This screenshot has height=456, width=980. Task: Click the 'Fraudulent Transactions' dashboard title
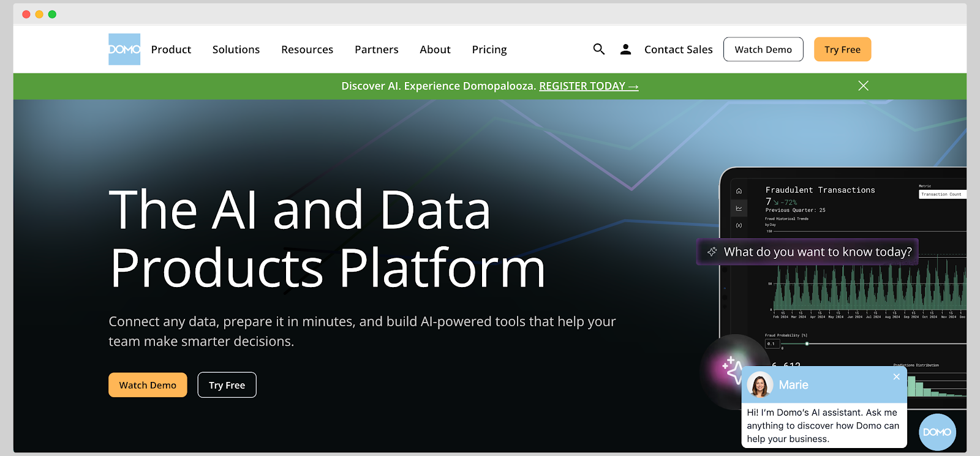(x=820, y=190)
